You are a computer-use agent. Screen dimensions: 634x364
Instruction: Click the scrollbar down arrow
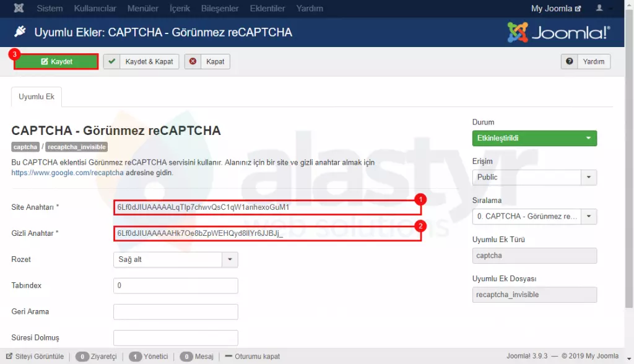629,359
